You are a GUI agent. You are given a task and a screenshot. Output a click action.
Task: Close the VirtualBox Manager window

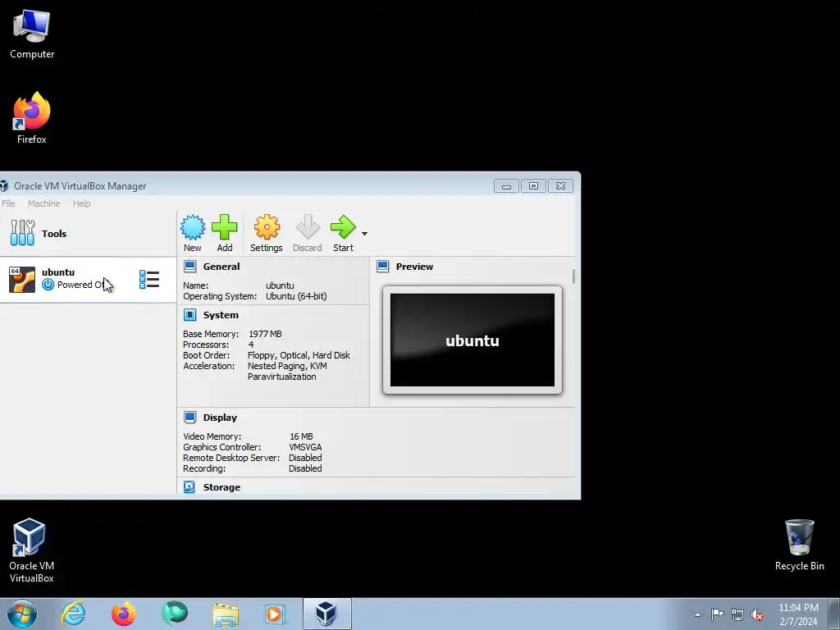click(560, 186)
